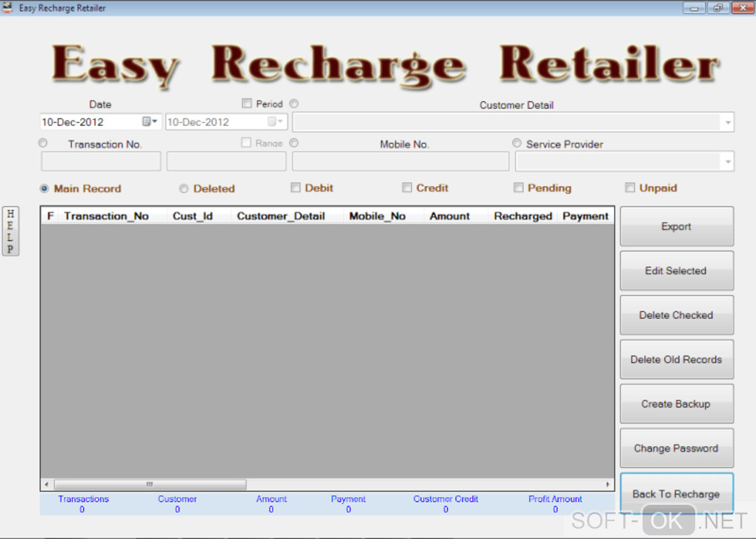
Task: Enable the Period checkbox
Action: point(247,104)
